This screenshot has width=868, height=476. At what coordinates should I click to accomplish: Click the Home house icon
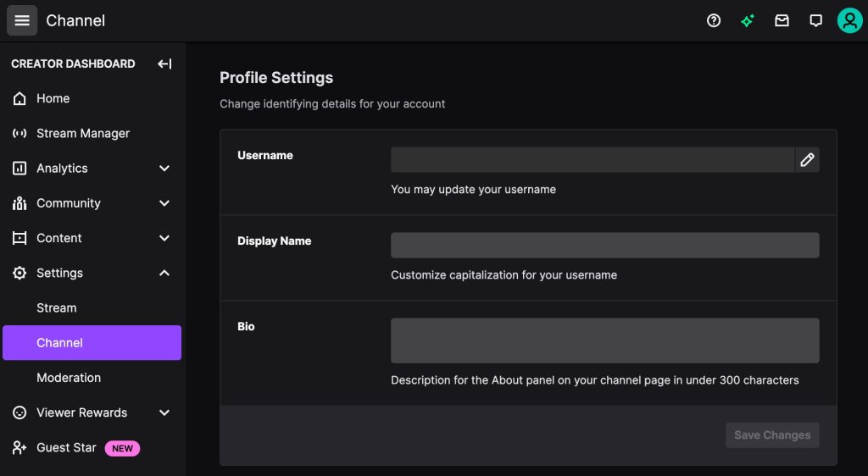coord(19,98)
